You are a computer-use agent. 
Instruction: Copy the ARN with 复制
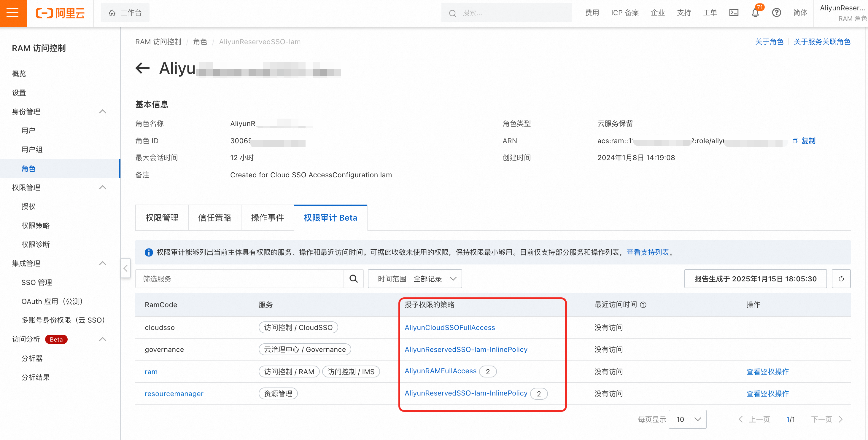pos(804,141)
